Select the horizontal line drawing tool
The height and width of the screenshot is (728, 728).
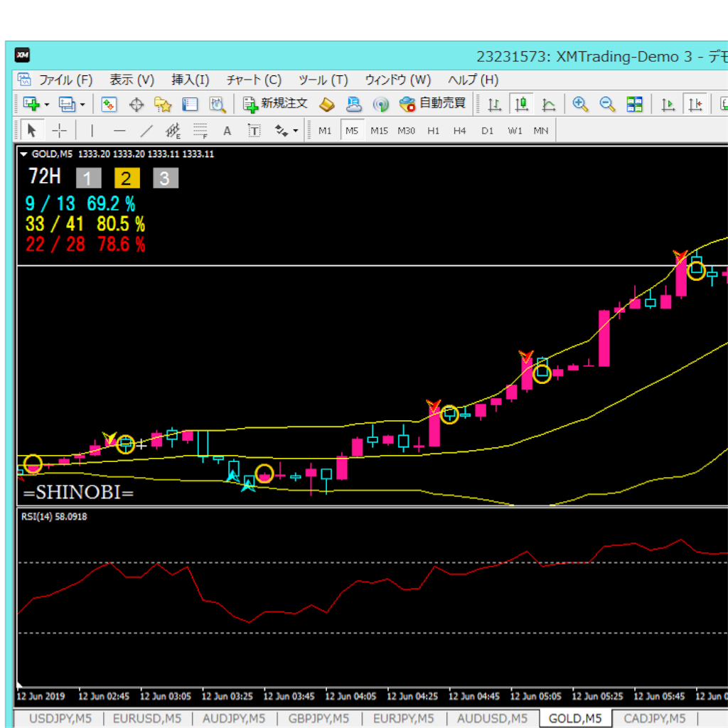pyautogui.click(x=119, y=131)
